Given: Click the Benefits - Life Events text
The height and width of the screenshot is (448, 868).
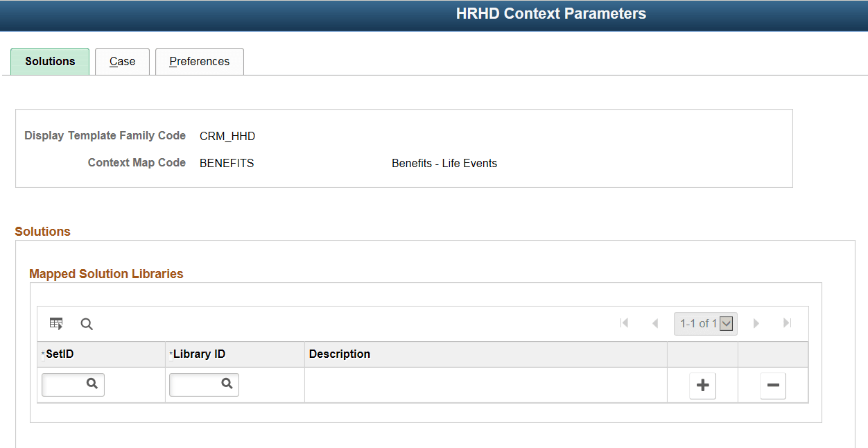Looking at the screenshot, I should [444, 163].
